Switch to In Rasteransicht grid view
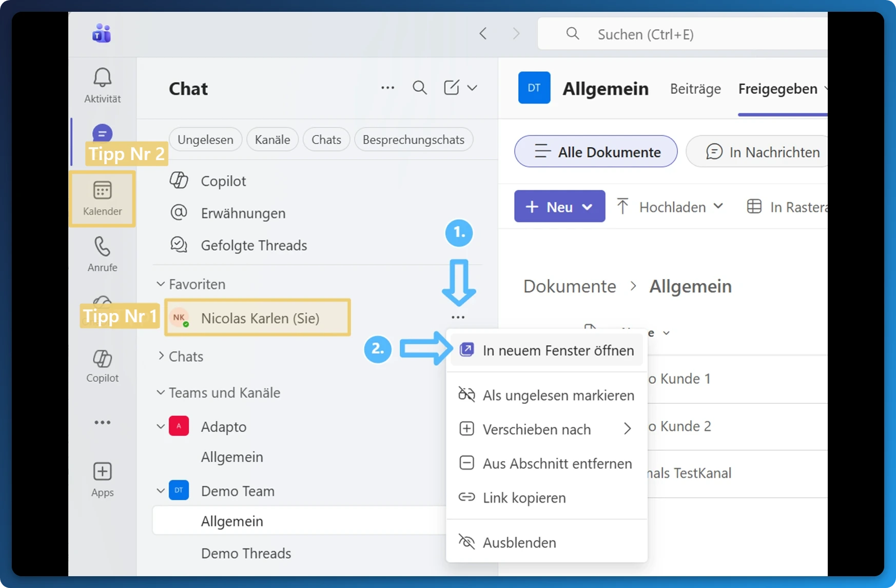Screen dimensions: 896x588 pos(786,207)
